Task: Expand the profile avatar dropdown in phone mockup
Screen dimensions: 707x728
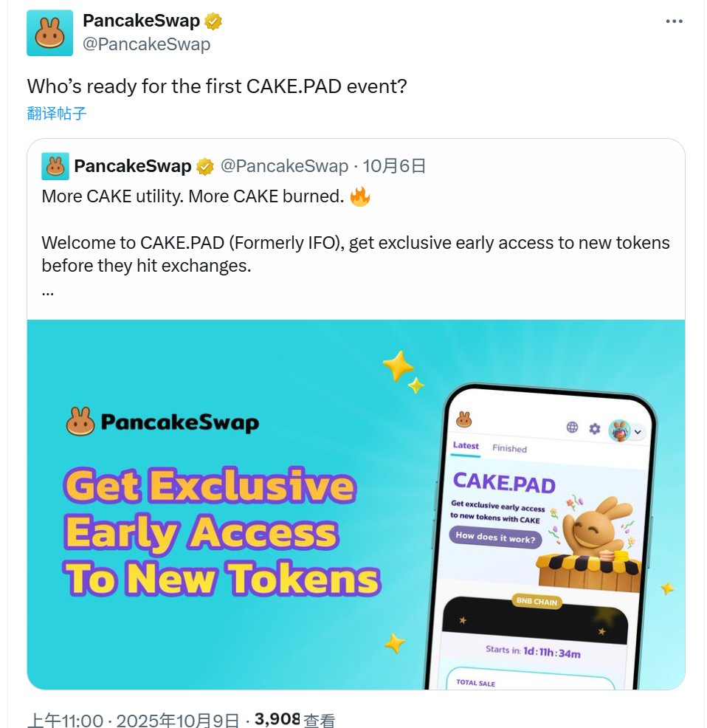Action: [638, 431]
